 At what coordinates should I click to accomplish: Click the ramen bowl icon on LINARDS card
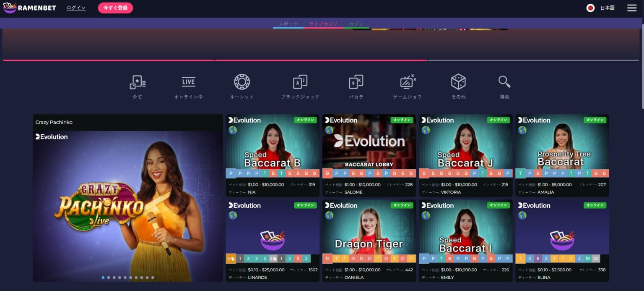(x=273, y=240)
